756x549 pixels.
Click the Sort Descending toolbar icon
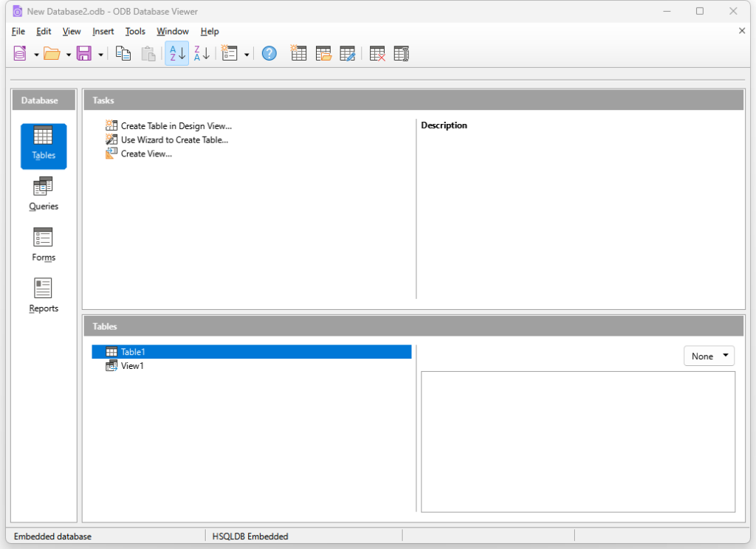pos(202,54)
